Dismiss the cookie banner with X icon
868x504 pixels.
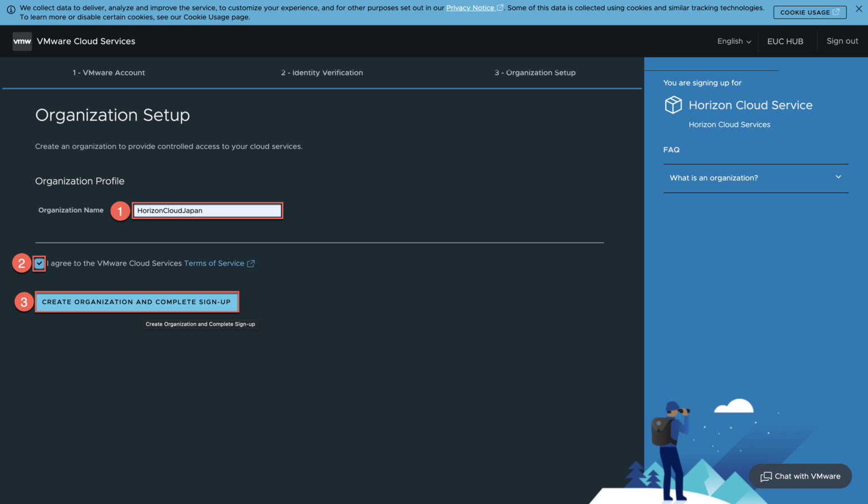(859, 8)
